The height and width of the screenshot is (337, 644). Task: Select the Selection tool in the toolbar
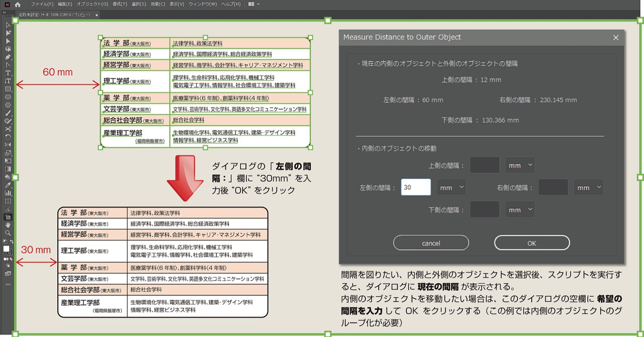click(7, 24)
